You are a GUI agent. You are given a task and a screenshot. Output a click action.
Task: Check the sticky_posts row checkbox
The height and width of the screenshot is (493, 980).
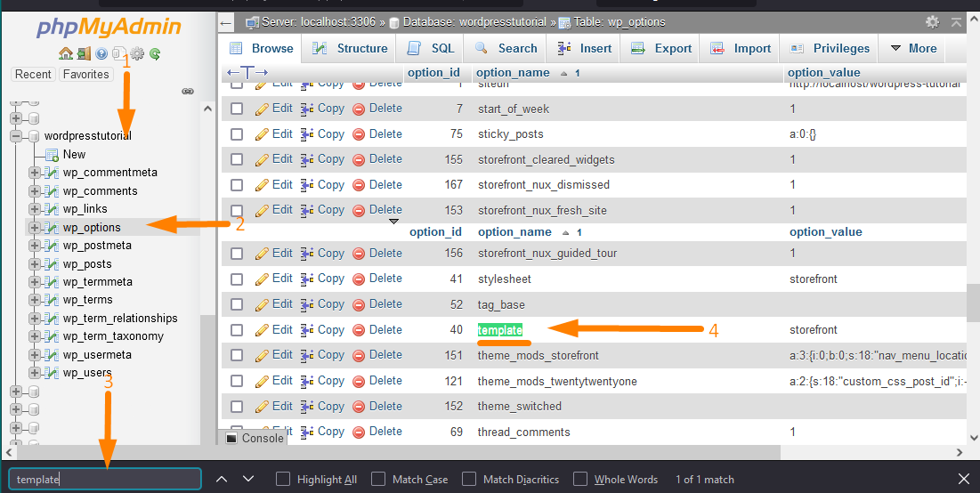[x=237, y=134]
